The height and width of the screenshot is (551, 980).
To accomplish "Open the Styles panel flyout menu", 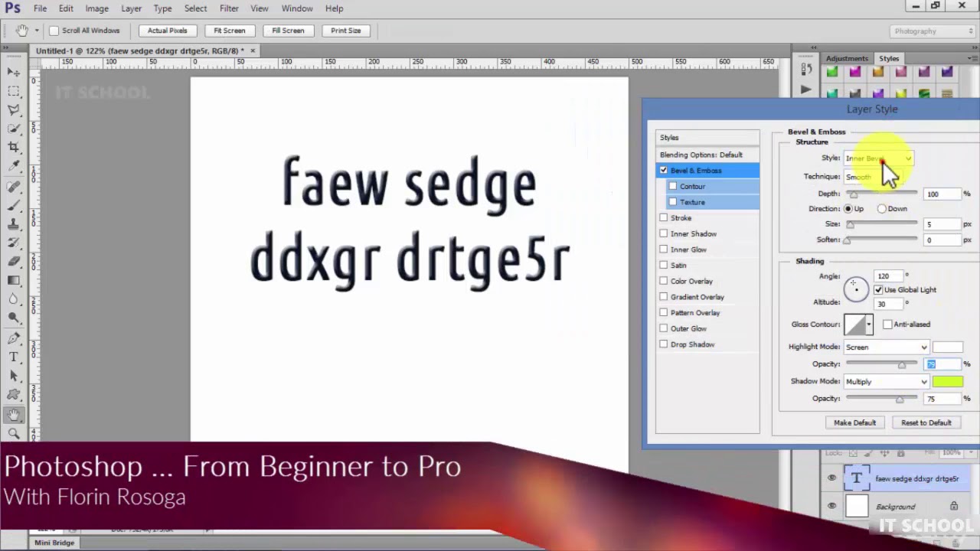I will [x=972, y=58].
